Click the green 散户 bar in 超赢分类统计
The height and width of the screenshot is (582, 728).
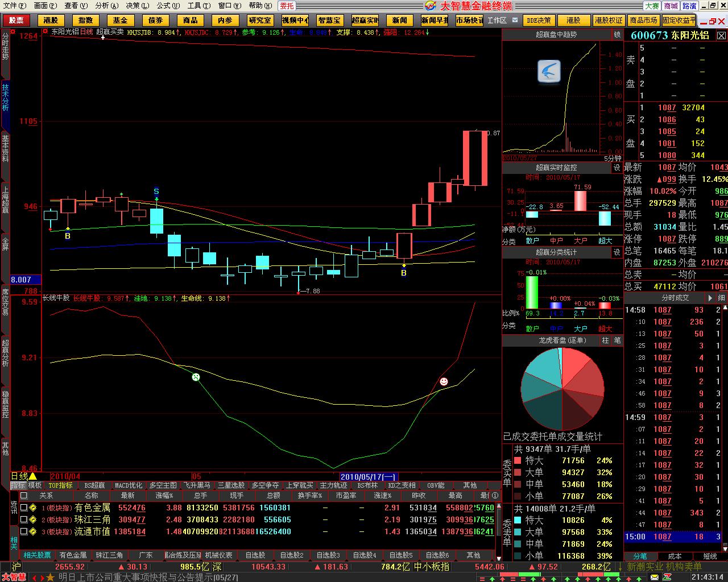click(x=532, y=292)
